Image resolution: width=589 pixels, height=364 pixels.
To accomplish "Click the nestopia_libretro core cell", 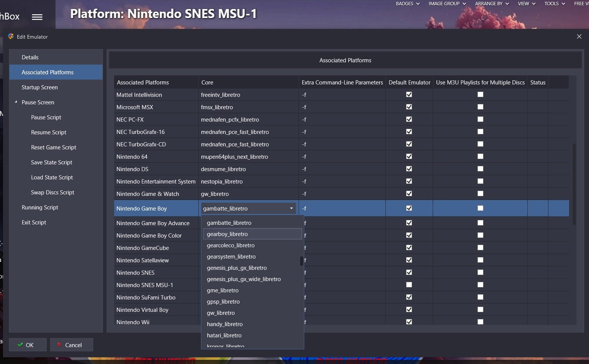I will 249,181.
